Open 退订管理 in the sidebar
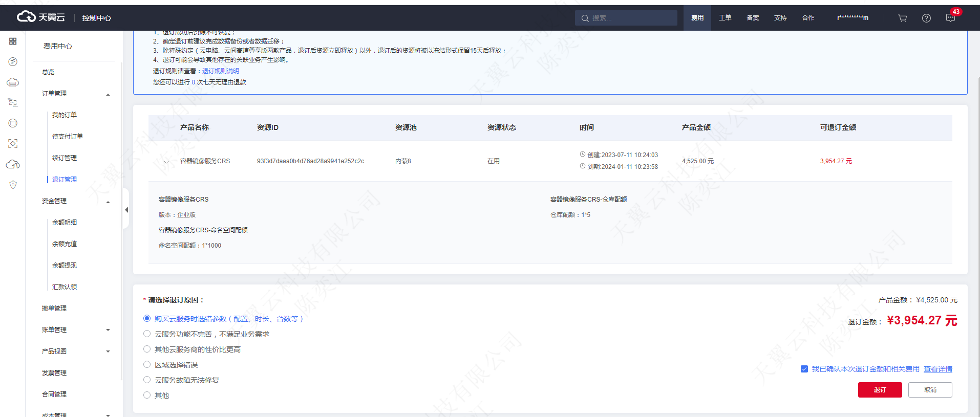 65,180
